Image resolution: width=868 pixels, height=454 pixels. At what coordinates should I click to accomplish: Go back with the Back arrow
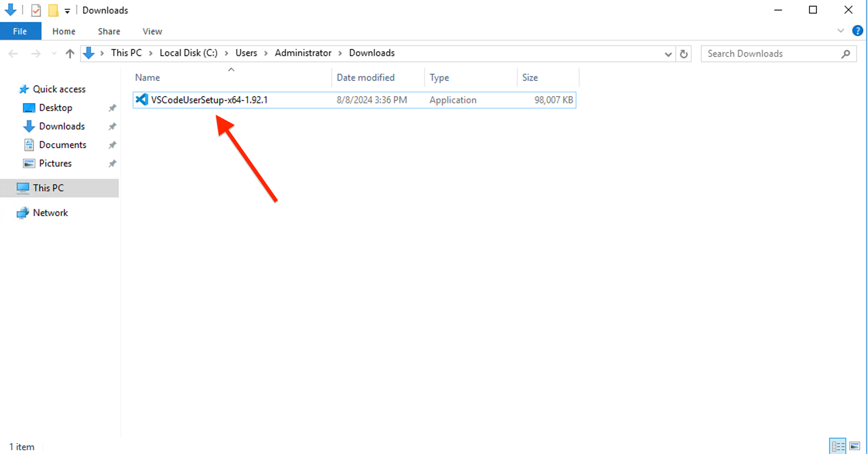[14, 54]
